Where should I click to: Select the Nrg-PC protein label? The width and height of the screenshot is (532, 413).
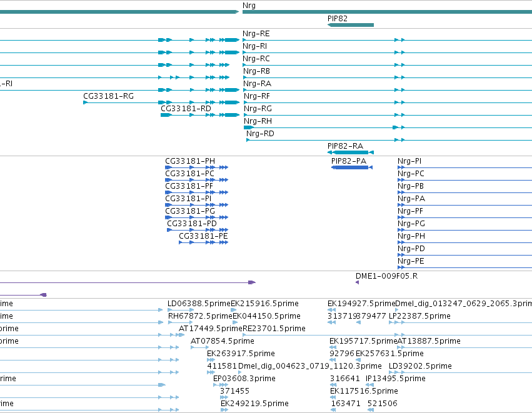click(411, 174)
